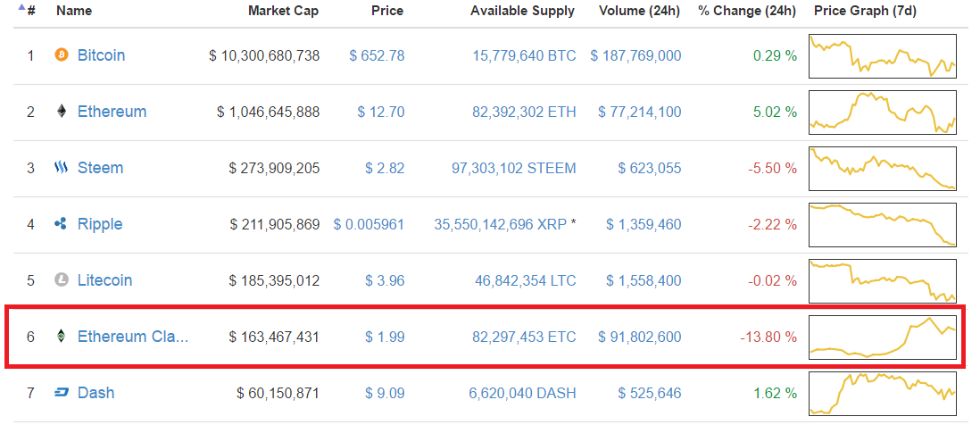The width and height of the screenshot is (980, 425).
Task: Open the Bitcoin name link
Action: (x=101, y=55)
